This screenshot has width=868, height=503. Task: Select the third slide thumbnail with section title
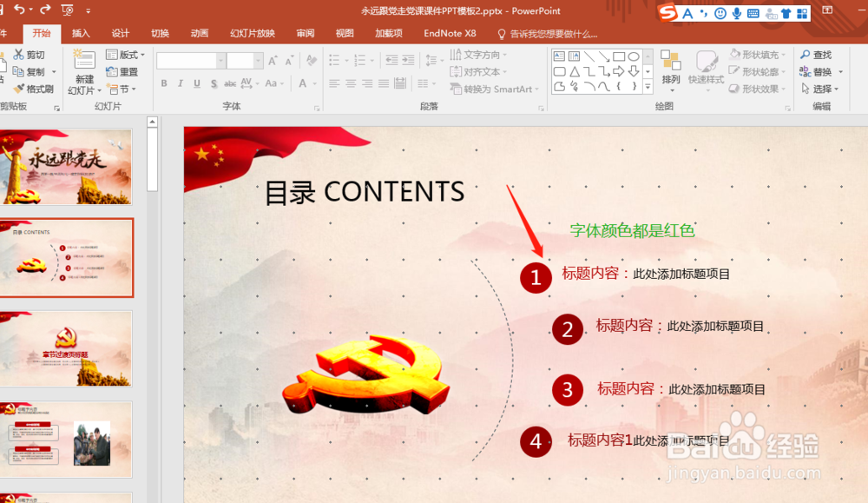click(66, 349)
